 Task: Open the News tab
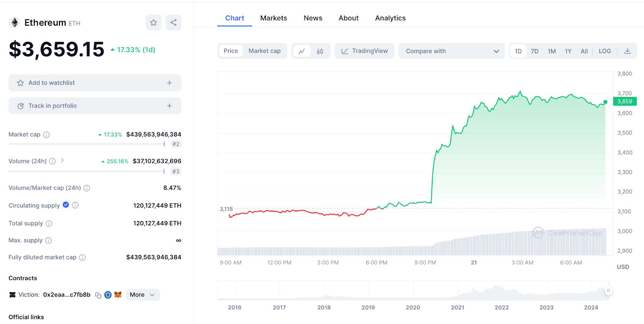(313, 18)
